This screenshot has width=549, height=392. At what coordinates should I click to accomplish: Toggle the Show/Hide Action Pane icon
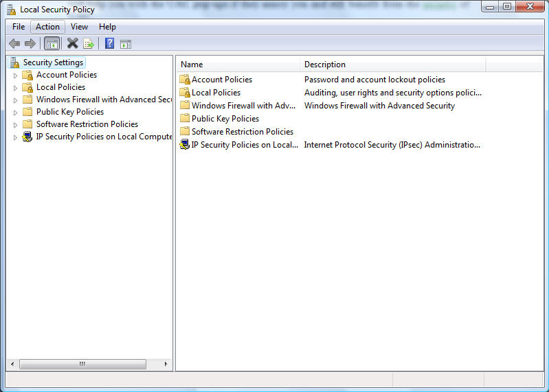(x=126, y=44)
